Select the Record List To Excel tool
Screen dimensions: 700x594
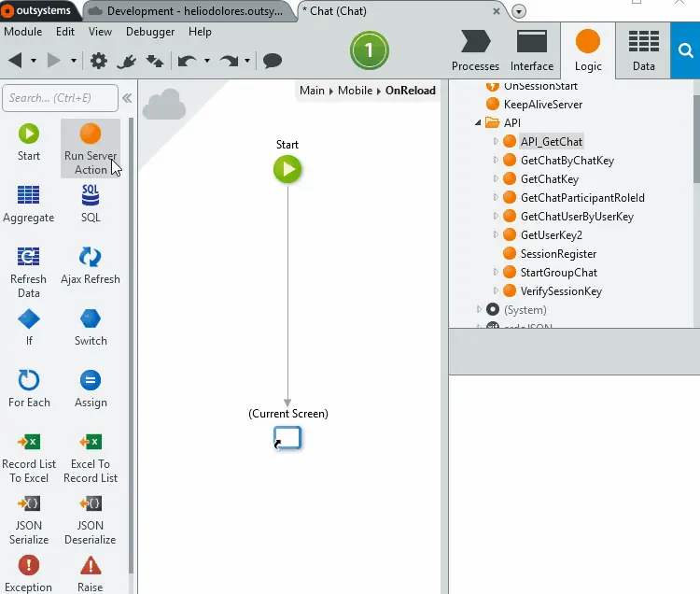tap(29, 458)
